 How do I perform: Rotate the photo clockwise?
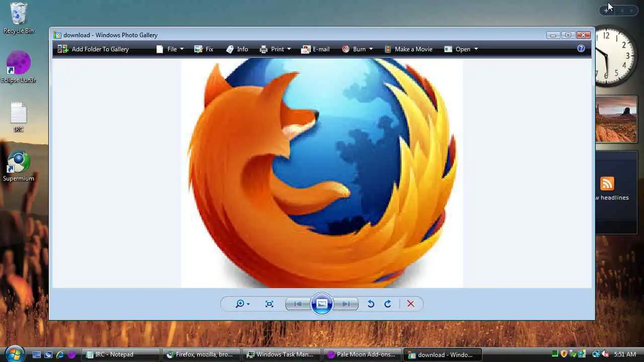387,304
